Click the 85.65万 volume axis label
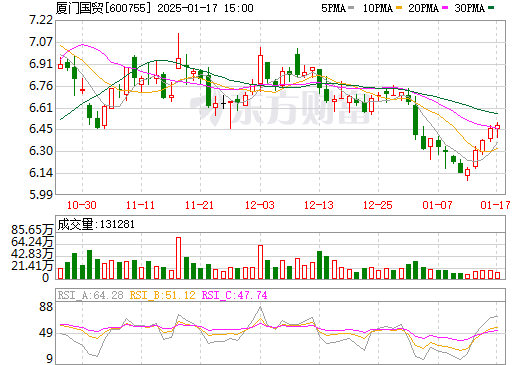The image size is (520, 365). click(32, 230)
